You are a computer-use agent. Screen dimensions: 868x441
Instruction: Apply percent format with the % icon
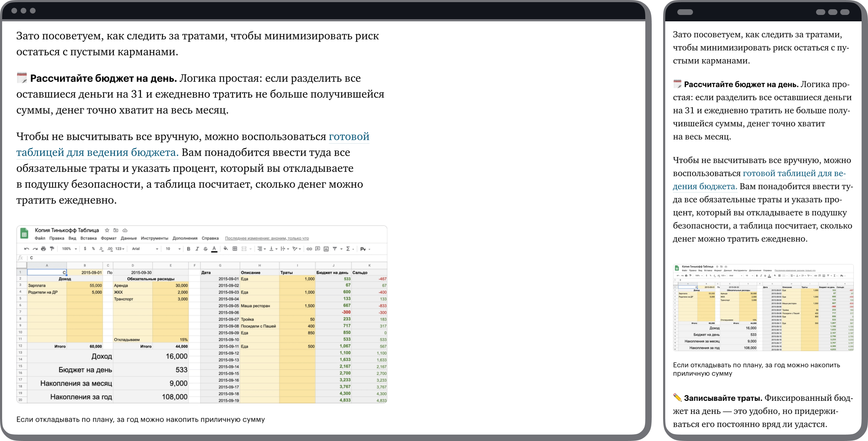tap(93, 249)
